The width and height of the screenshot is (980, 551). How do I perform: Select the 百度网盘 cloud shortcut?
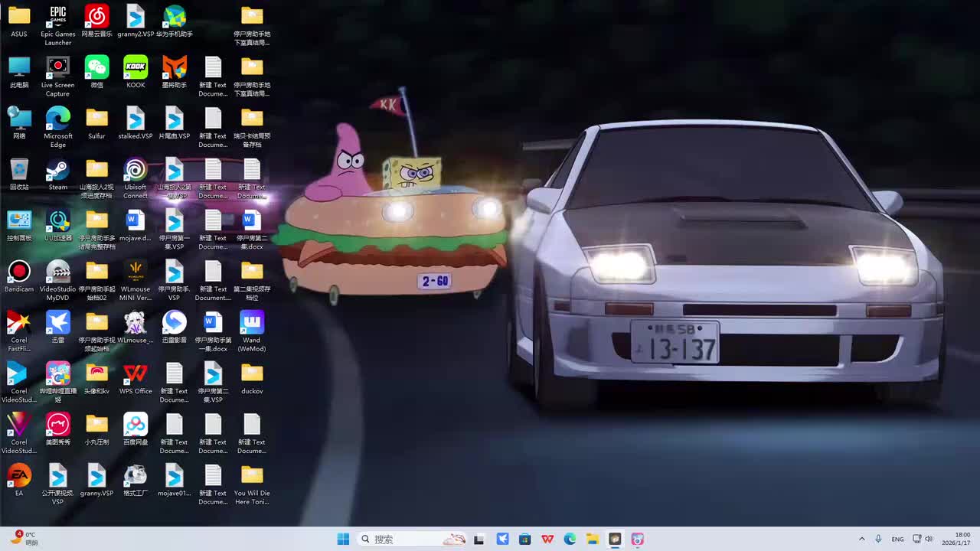tap(136, 430)
